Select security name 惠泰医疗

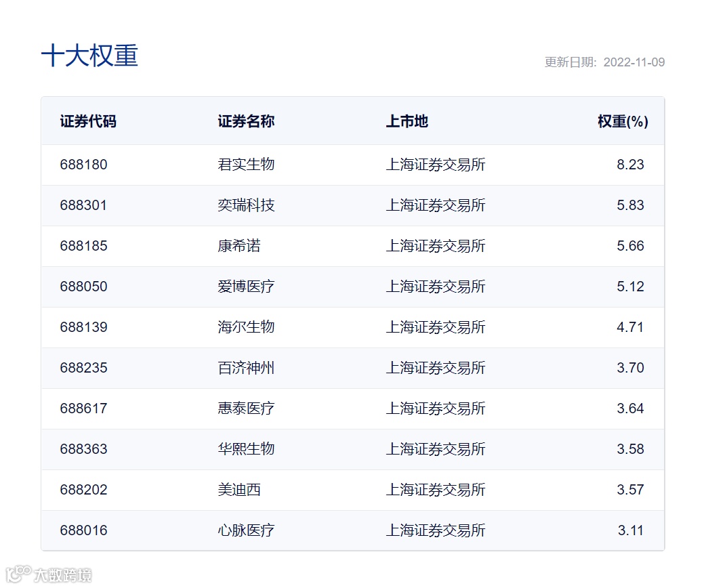tap(247, 408)
